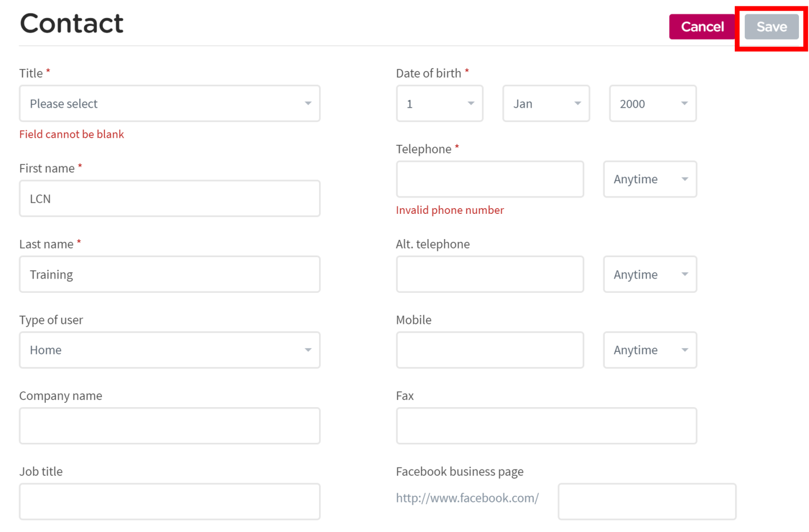Open the year dropdown showing 2000

(653, 103)
